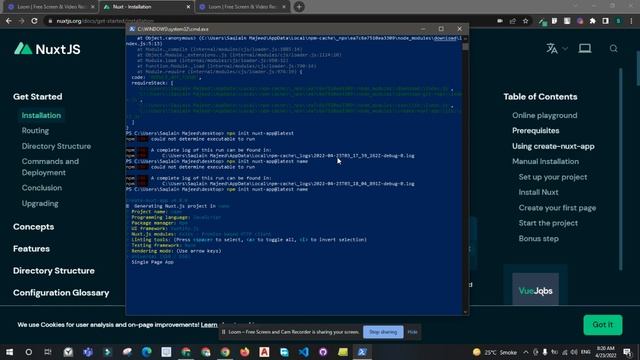The width and height of the screenshot is (640, 360).
Task: Open Visual Studio Code from taskbar
Action: pyautogui.click(x=304, y=352)
